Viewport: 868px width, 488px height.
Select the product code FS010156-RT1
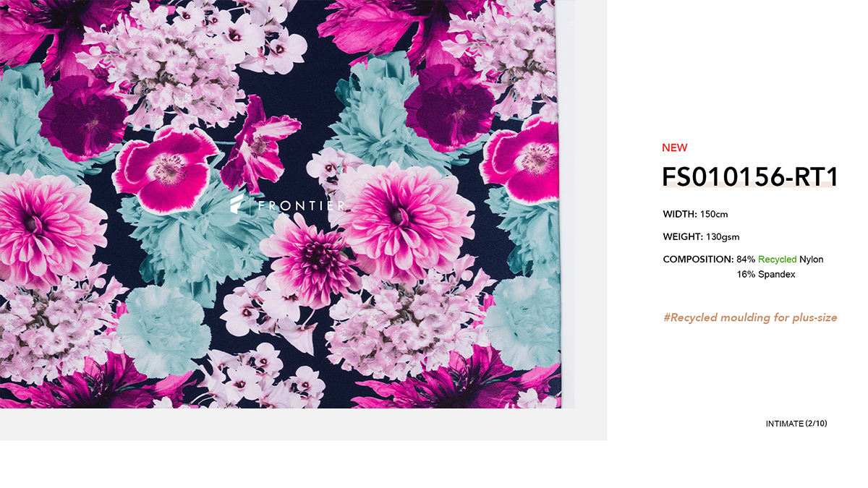pyautogui.click(x=750, y=177)
